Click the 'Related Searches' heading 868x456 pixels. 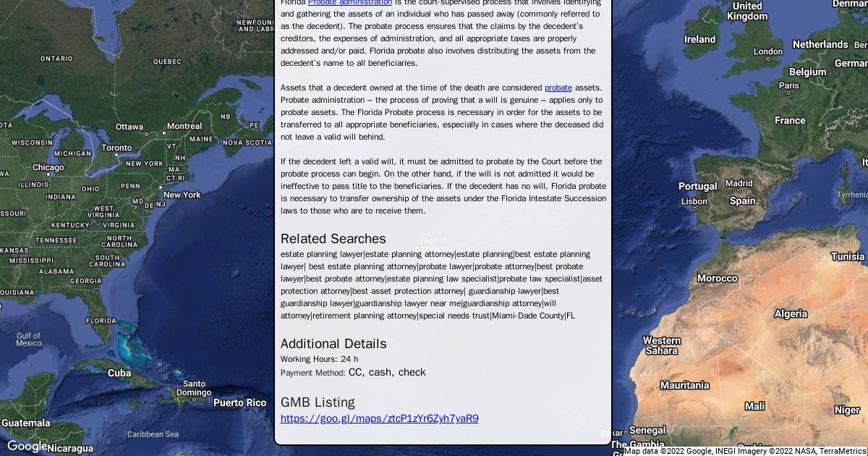(x=333, y=239)
